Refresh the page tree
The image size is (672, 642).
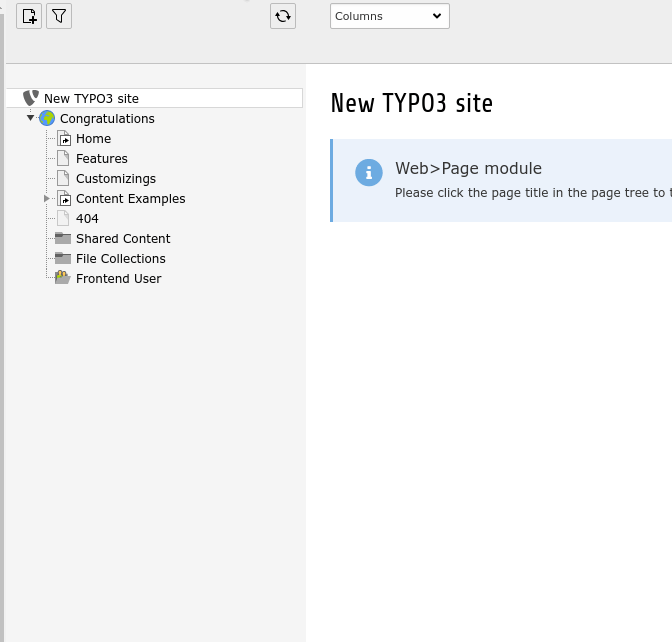click(x=283, y=16)
